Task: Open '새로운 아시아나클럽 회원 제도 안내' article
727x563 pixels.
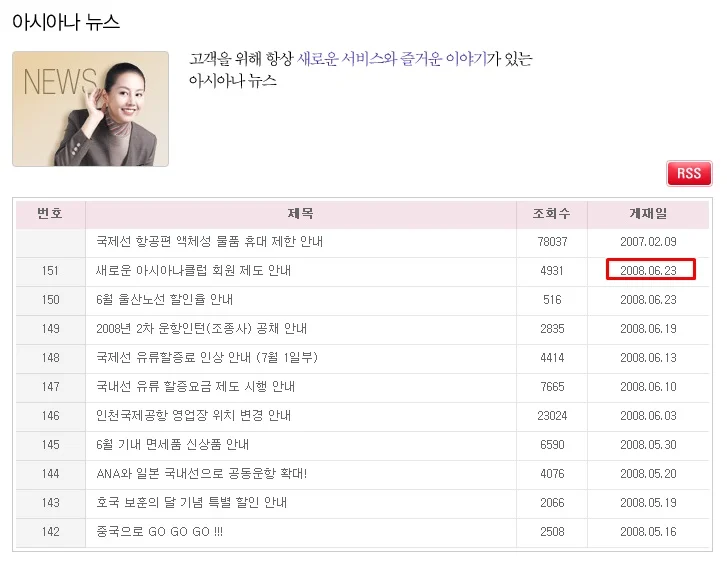Action: pos(193,271)
